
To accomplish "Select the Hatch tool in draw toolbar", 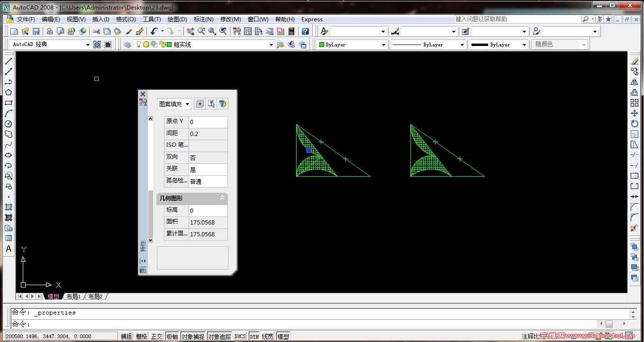I will tap(9, 207).
